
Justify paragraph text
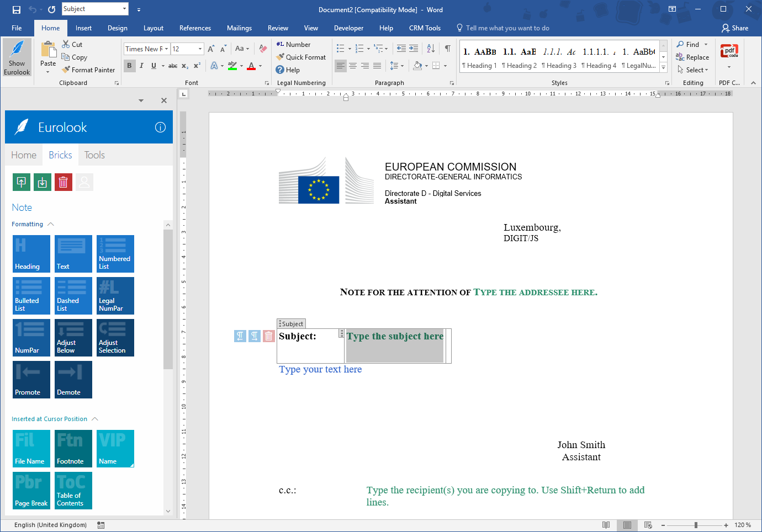[377, 66]
